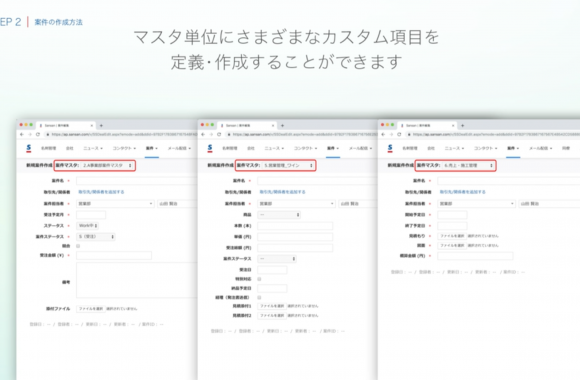Open 案件ステータス dropdown in left window
This screenshot has width=580, height=380.
click(x=96, y=236)
